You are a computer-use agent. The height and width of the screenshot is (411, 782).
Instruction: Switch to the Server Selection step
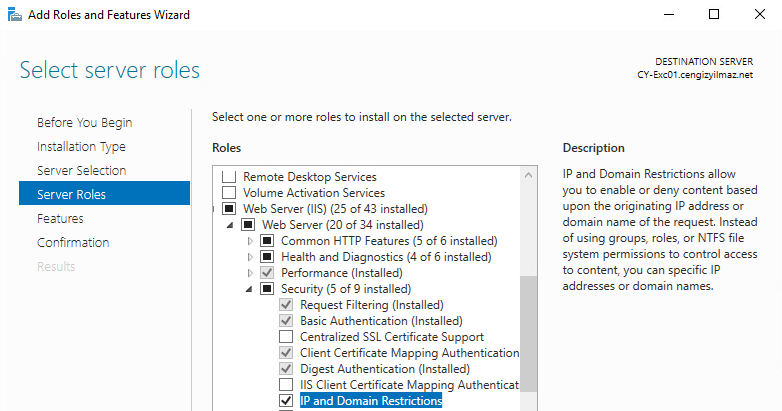pyautogui.click(x=81, y=171)
